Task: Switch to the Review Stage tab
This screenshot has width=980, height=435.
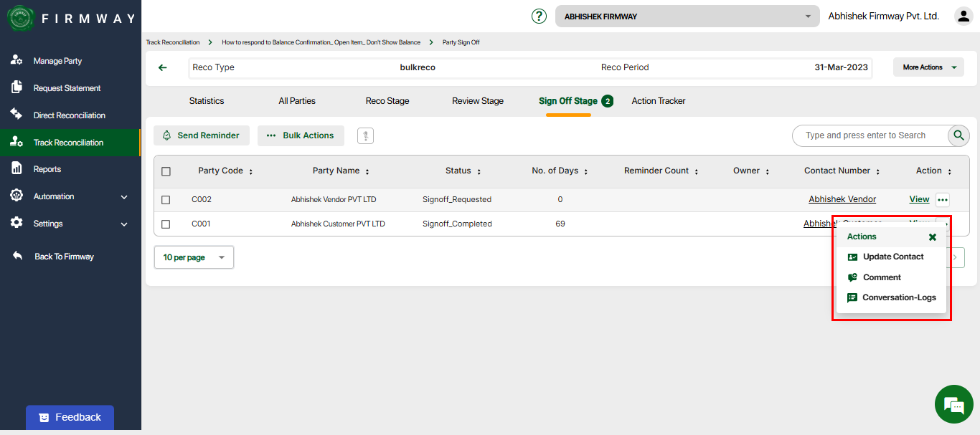Action: (x=478, y=101)
